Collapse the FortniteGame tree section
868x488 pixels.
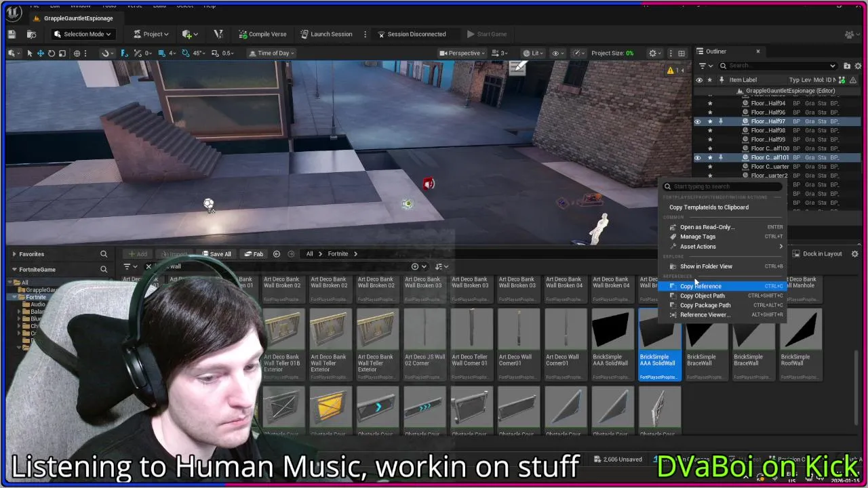pos(14,269)
